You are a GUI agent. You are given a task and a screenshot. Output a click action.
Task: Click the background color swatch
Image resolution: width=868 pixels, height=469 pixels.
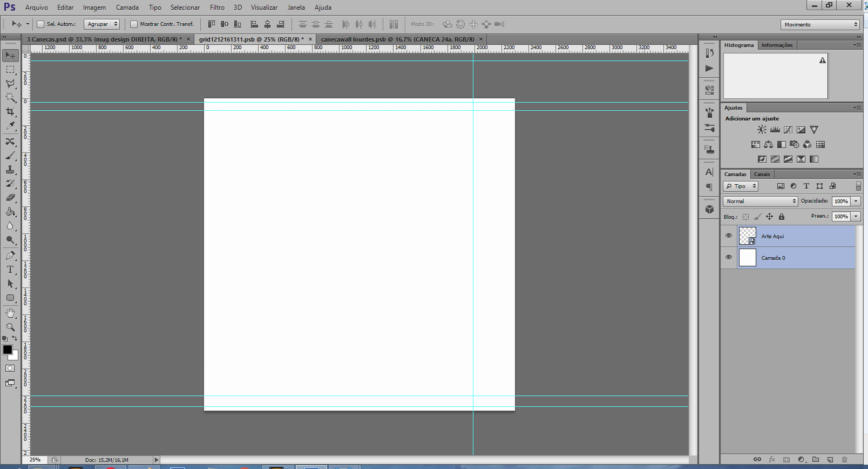(15, 356)
